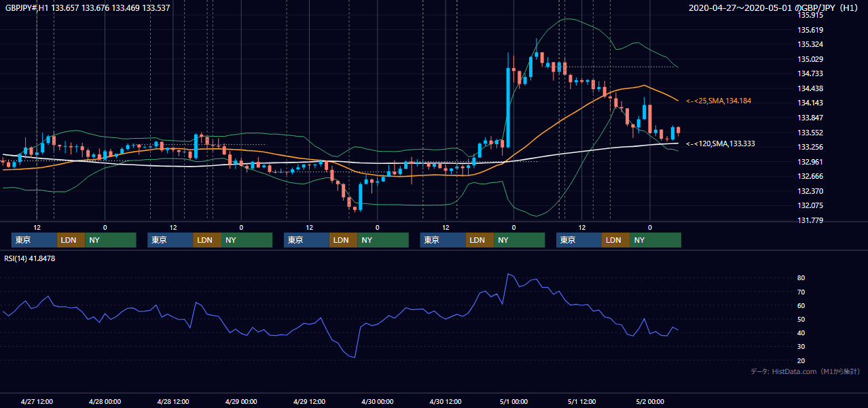Click price axis value 132.666
The height and width of the screenshot is (408, 868).
pos(810,176)
